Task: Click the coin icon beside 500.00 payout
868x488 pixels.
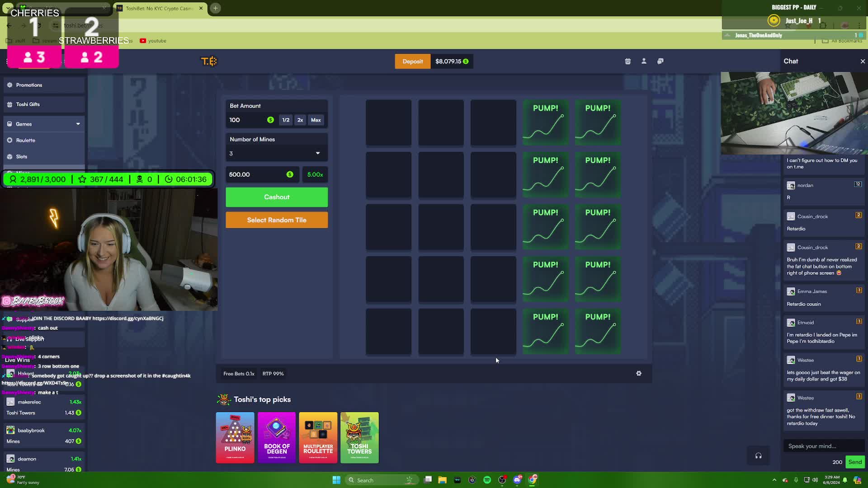Action: (x=290, y=174)
